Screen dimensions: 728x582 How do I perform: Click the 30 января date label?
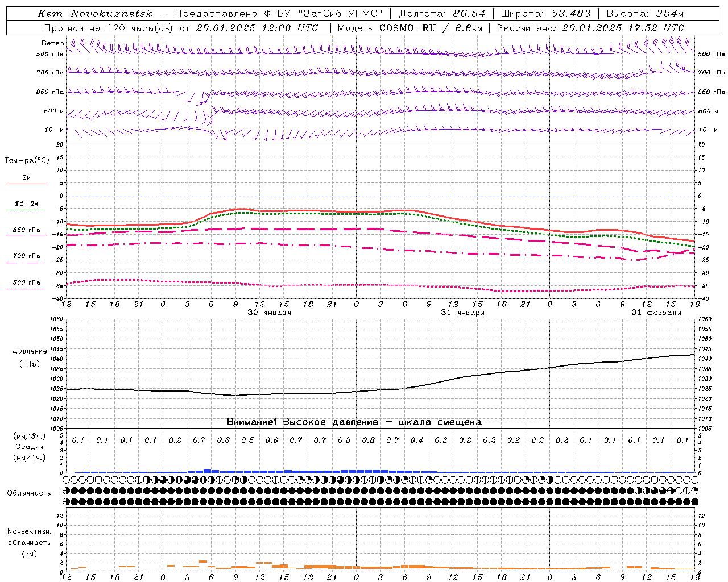269,313
